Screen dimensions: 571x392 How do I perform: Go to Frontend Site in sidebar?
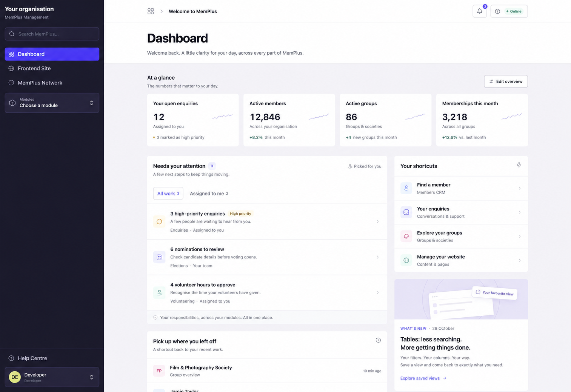(x=52, y=68)
